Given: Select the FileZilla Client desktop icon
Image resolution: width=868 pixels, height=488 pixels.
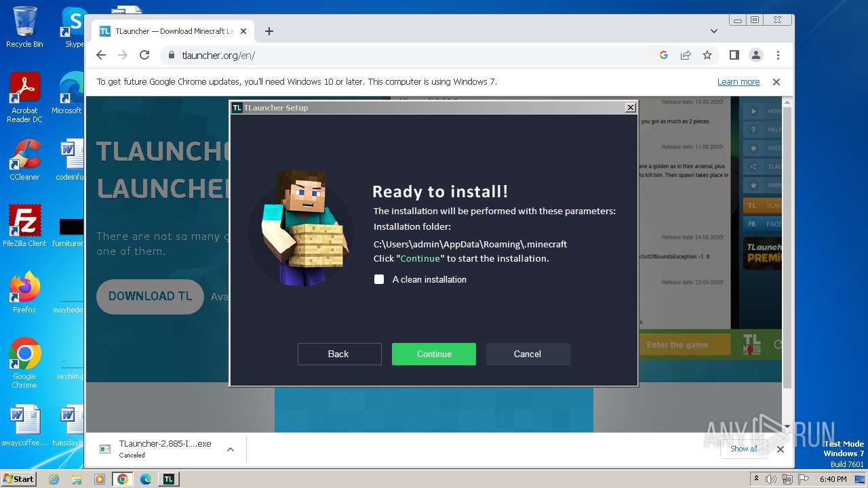Looking at the screenshot, I should point(24,226).
